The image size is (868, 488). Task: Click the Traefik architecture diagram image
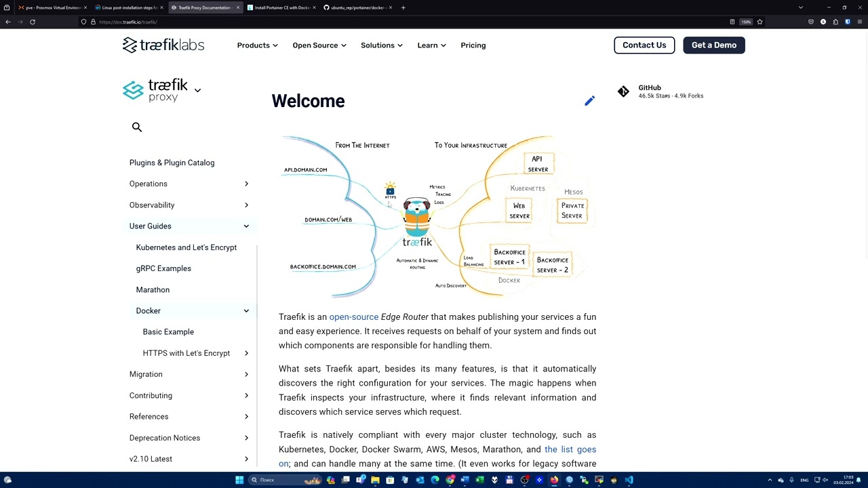click(x=437, y=217)
